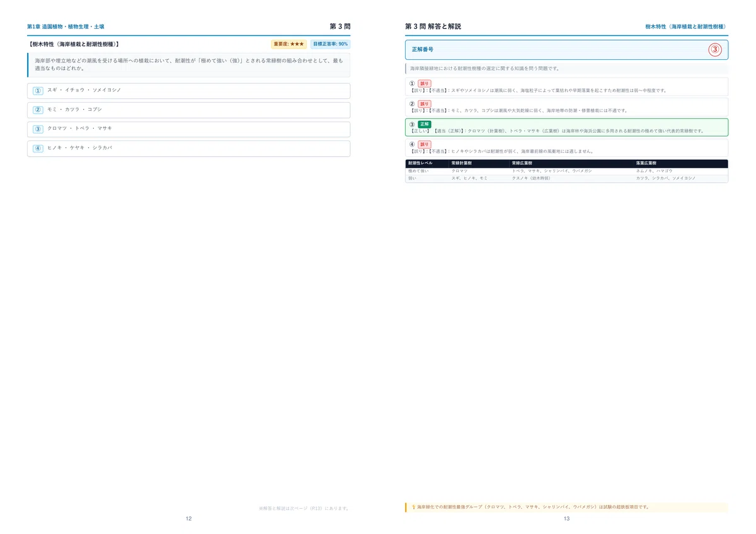Click the question title 【樹木特性（海岸植栽と耐潮性樹種）】
The width and height of the screenshot is (756, 534).
[74, 45]
